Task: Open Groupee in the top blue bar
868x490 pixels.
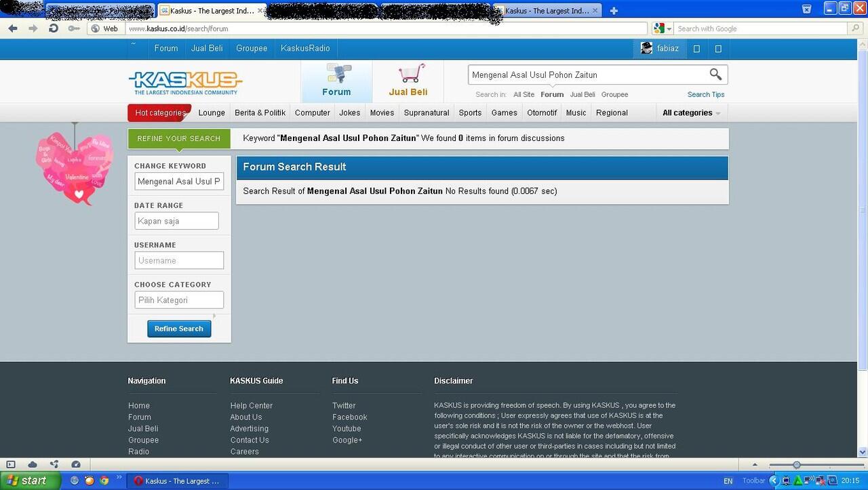Action: [252, 48]
